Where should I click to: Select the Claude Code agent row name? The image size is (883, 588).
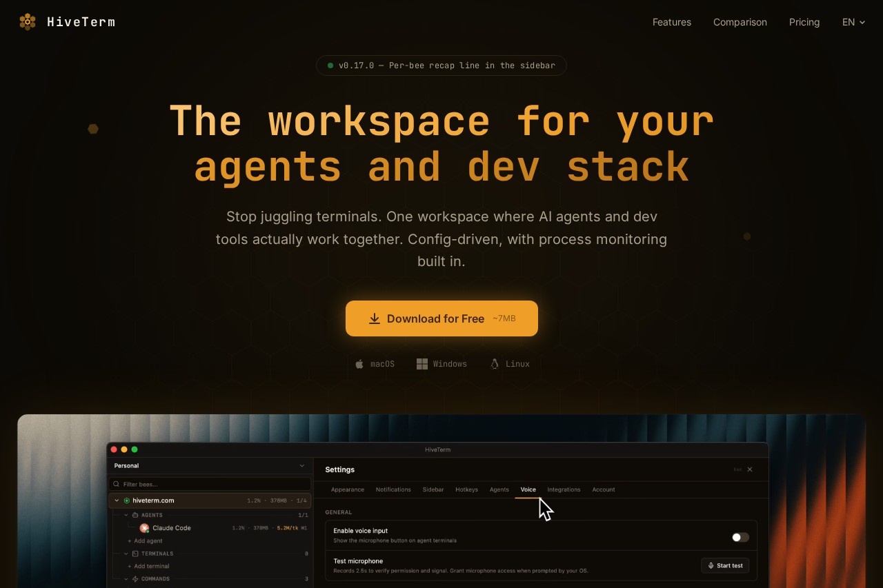coord(172,528)
